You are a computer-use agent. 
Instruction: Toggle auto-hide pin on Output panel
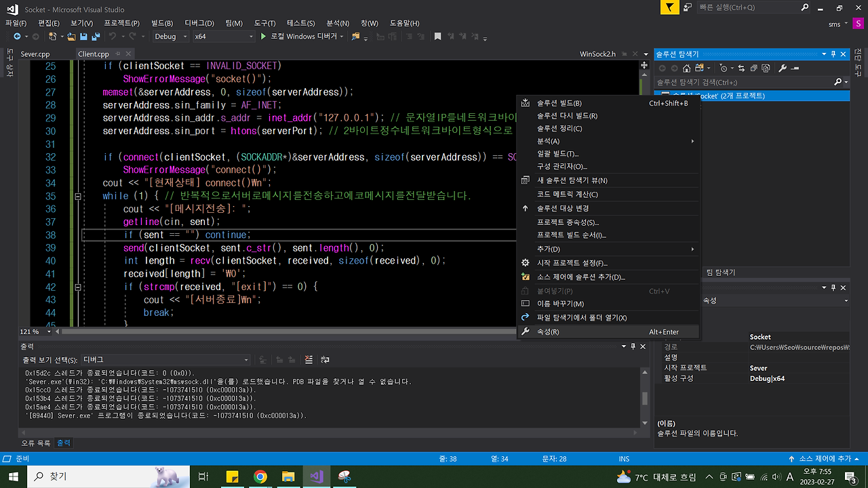click(x=633, y=346)
